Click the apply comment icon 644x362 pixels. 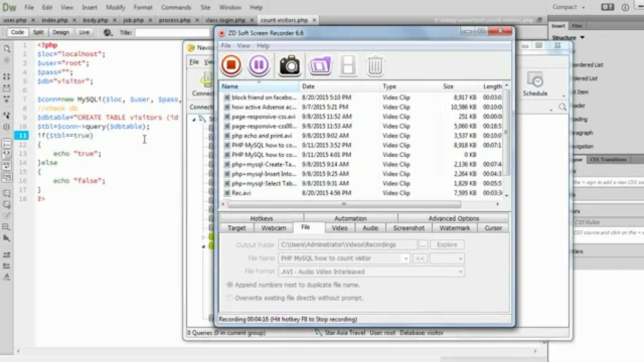click(7, 194)
